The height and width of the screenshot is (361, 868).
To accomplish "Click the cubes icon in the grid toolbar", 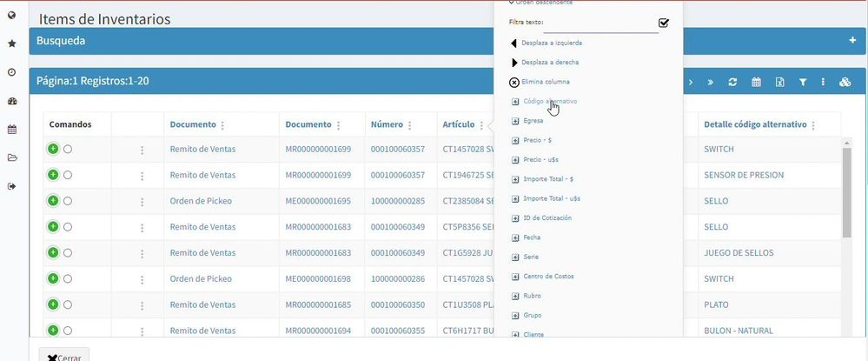I will pyautogui.click(x=845, y=82).
